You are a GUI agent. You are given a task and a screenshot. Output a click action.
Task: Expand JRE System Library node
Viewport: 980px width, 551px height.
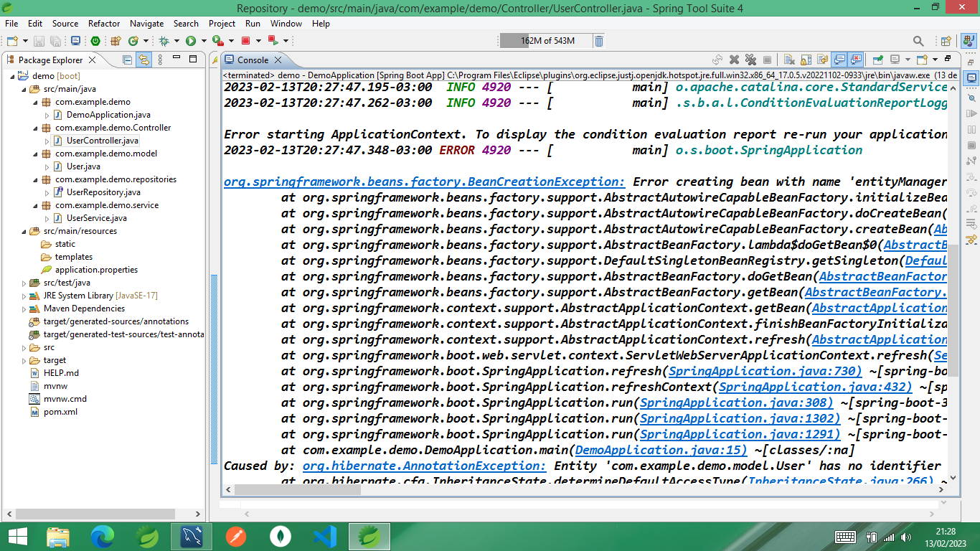(x=24, y=296)
